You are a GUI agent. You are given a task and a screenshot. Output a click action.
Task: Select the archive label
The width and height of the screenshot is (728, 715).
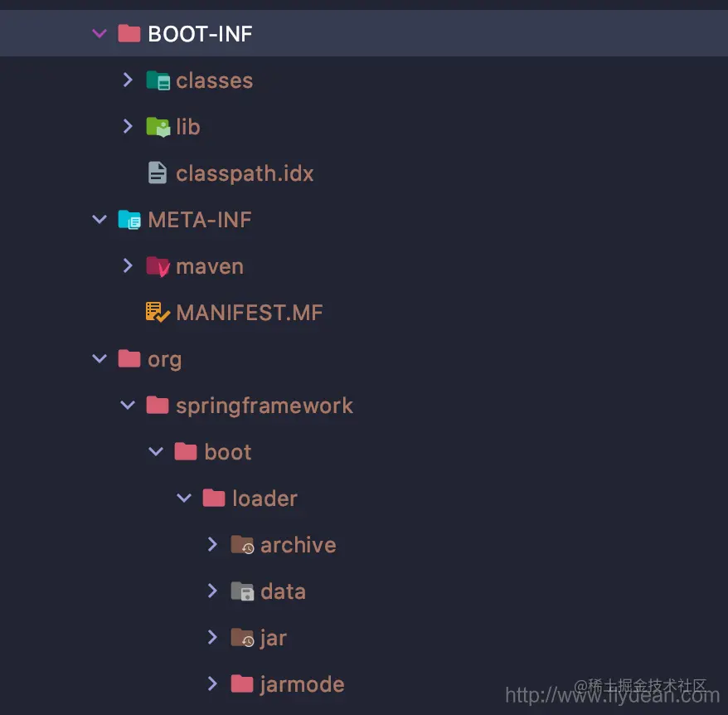[x=298, y=545]
